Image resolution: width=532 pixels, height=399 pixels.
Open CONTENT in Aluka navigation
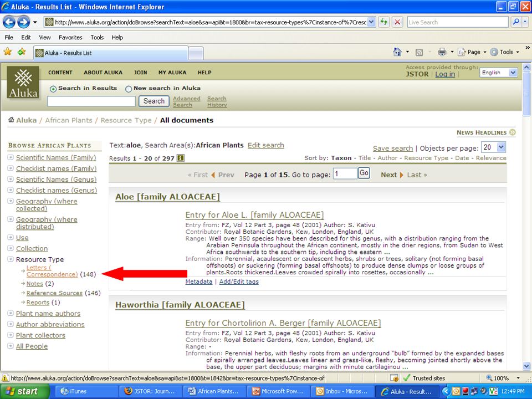[60, 73]
